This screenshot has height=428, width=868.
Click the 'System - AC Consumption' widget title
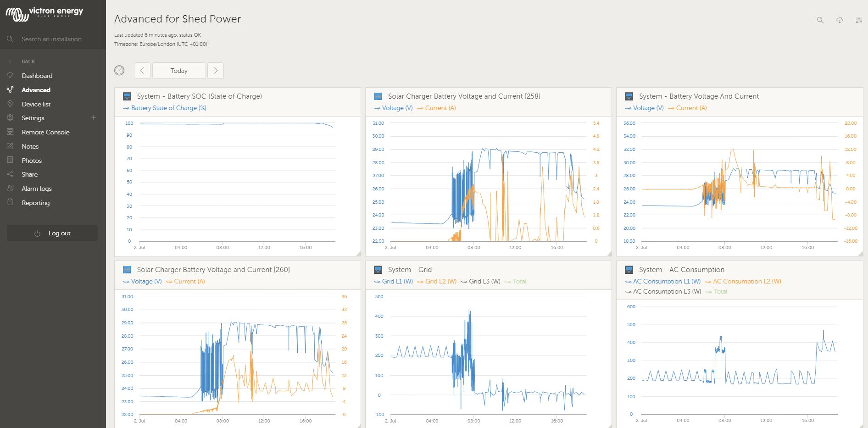pyautogui.click(x=682, y=270)
